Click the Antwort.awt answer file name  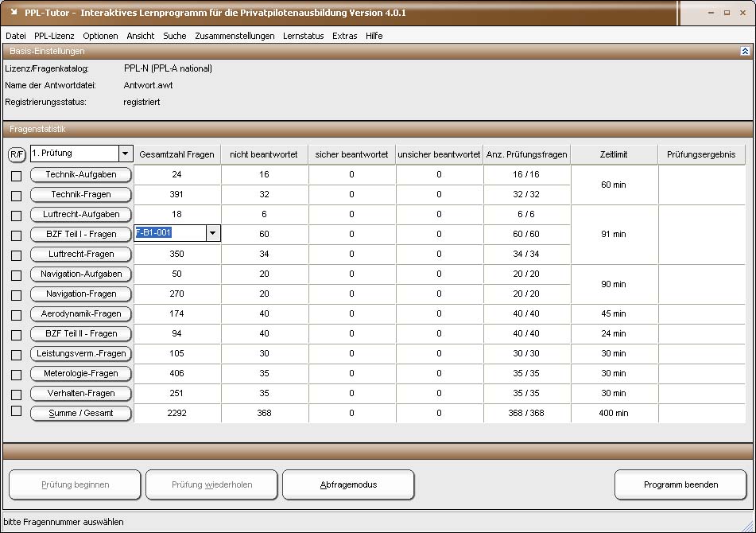(x=148, y=85)
